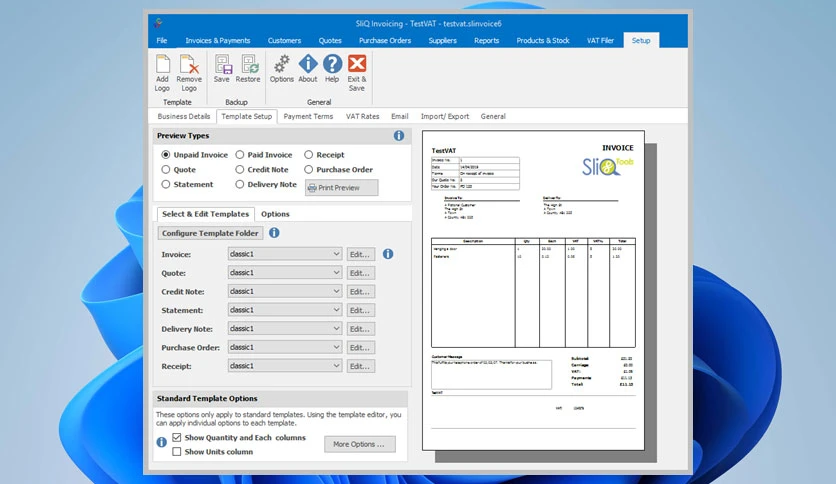Switch to Select & Edit Templates tab
Image resolution: width=836 pixels, height=484 pixels.
[x=205, y=214]
